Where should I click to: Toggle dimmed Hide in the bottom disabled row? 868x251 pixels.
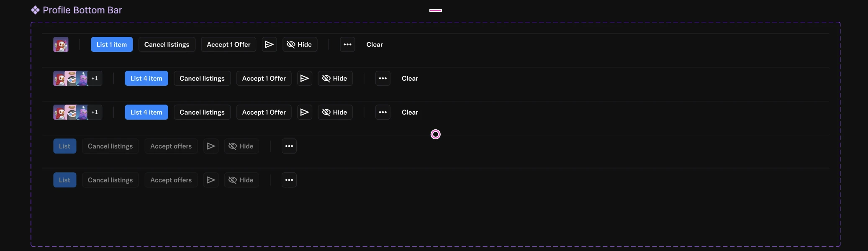241,180
